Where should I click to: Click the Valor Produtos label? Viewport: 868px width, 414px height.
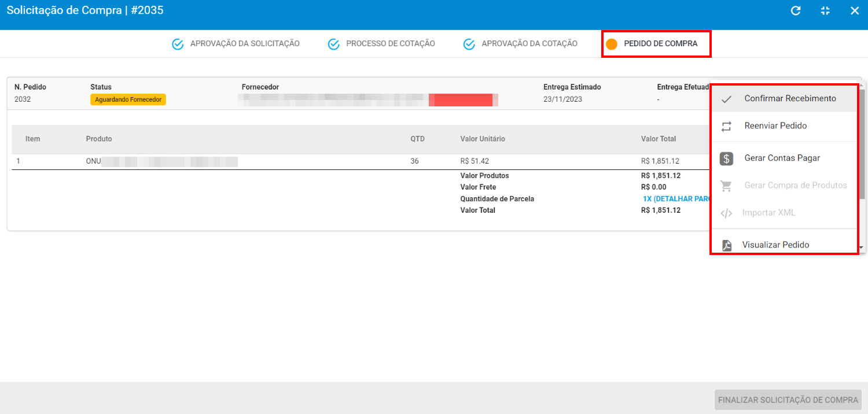click(x=484, y=176)
